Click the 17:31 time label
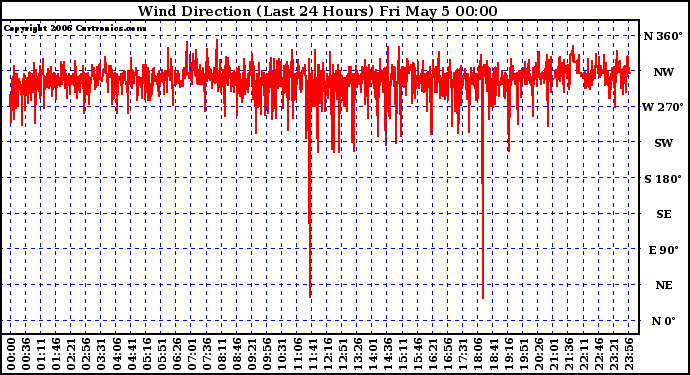This screenshot has width=690, height=375. click(x=462, y=354)
